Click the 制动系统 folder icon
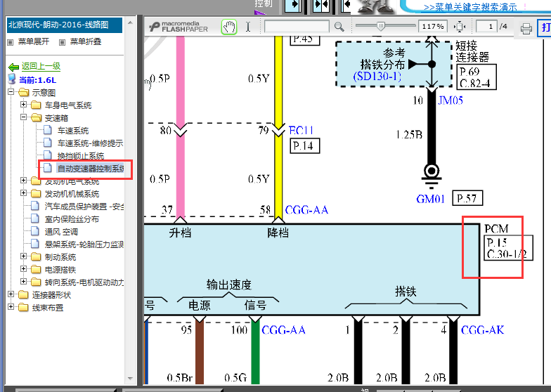 [37, 257]
